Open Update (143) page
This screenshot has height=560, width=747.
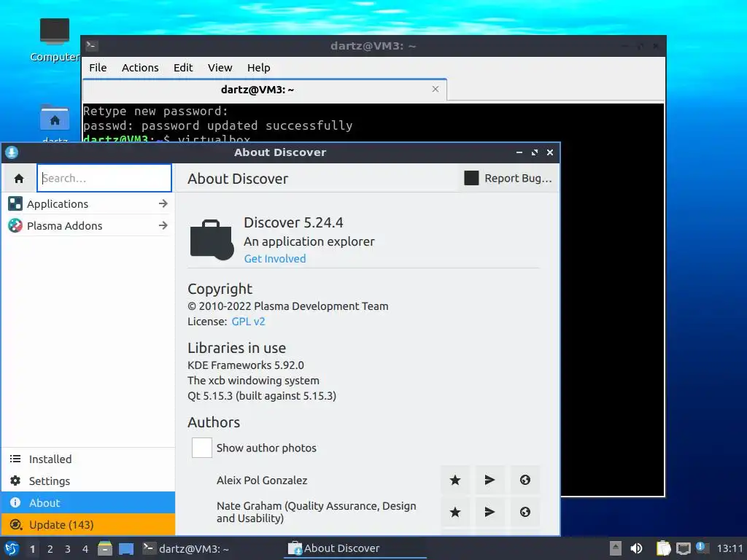[88, 525]
